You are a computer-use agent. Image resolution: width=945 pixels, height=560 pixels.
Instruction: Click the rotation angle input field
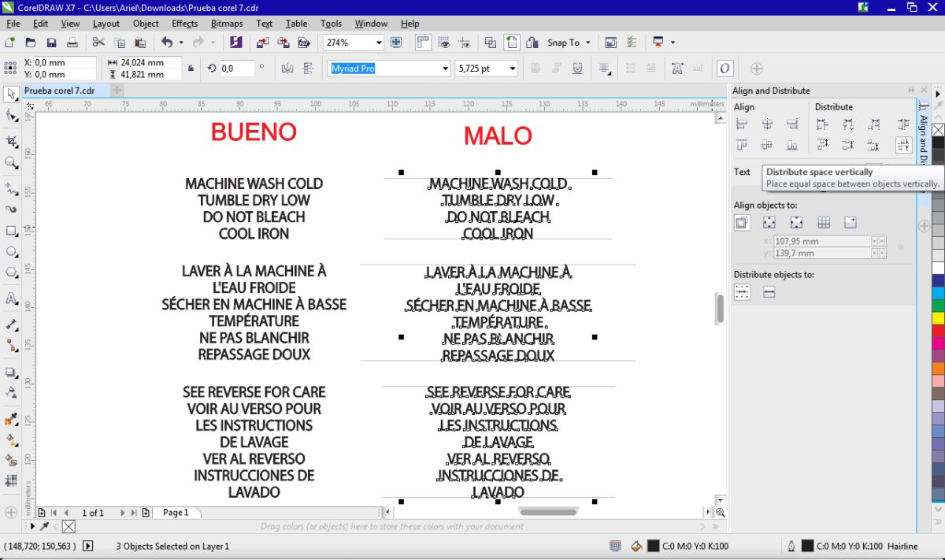237,69
